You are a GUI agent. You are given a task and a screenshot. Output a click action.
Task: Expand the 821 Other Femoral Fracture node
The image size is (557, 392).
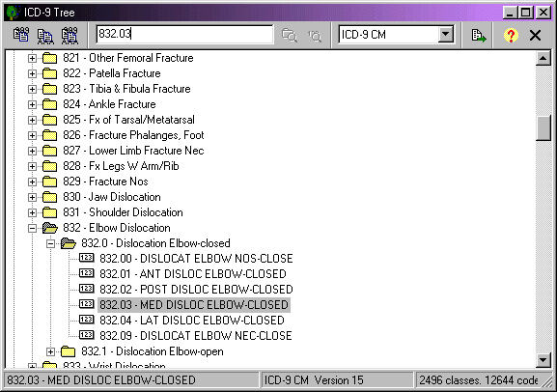(32, 58)
